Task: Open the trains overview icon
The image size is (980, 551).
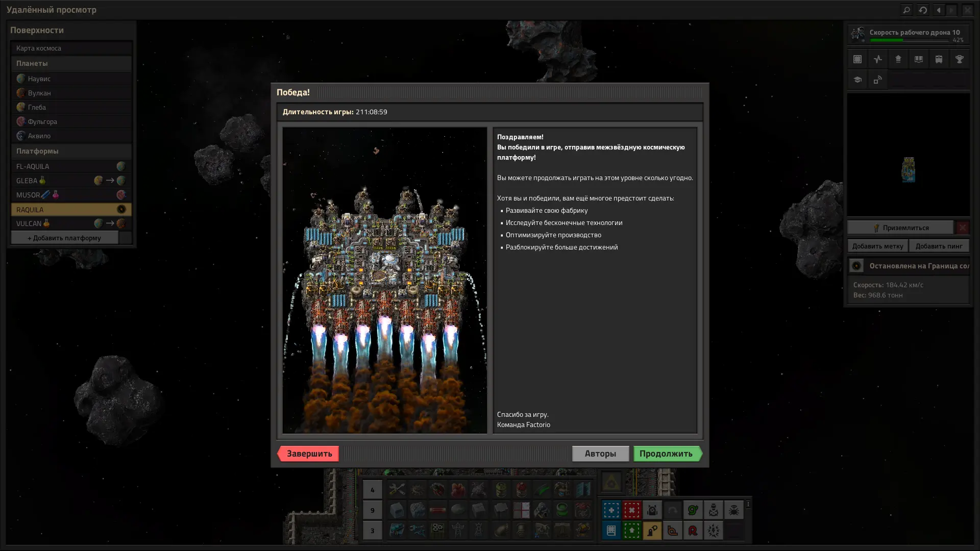Action: (x=939, y=59)
